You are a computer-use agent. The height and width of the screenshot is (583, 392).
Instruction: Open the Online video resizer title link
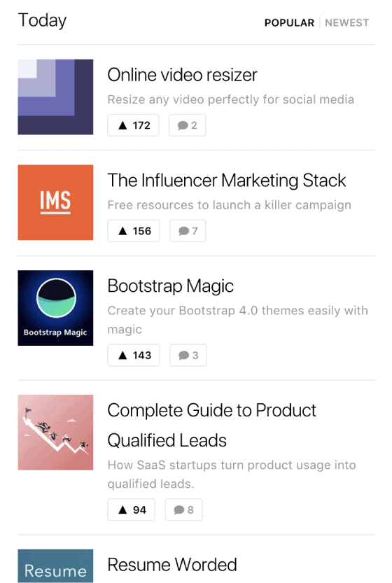pos(182,75)
